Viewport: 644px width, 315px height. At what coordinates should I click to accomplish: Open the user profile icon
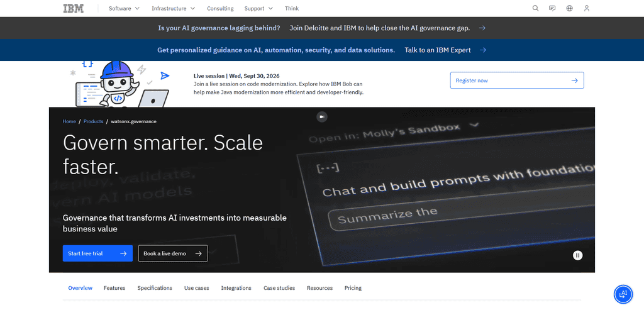pos(587,8)
